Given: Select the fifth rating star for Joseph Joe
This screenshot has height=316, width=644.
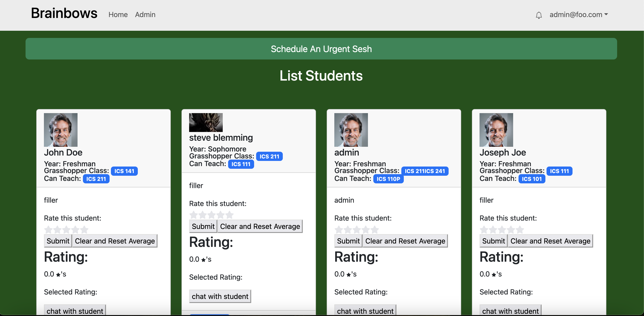Looking at the screenshot, I should point(520,229).
